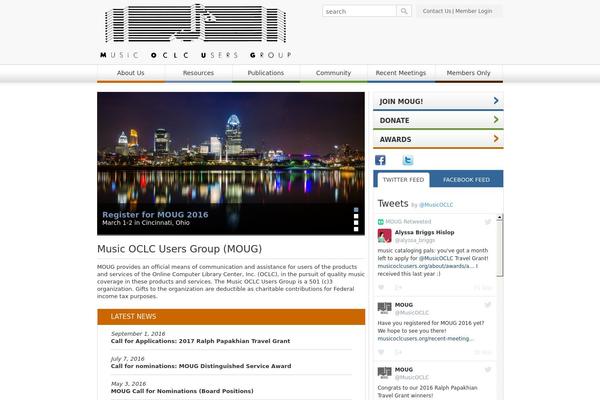The width and height of the screenshot is (600, 400).
Task: Click @alyssa_briggs handle
Action: (x=415, y=240)
